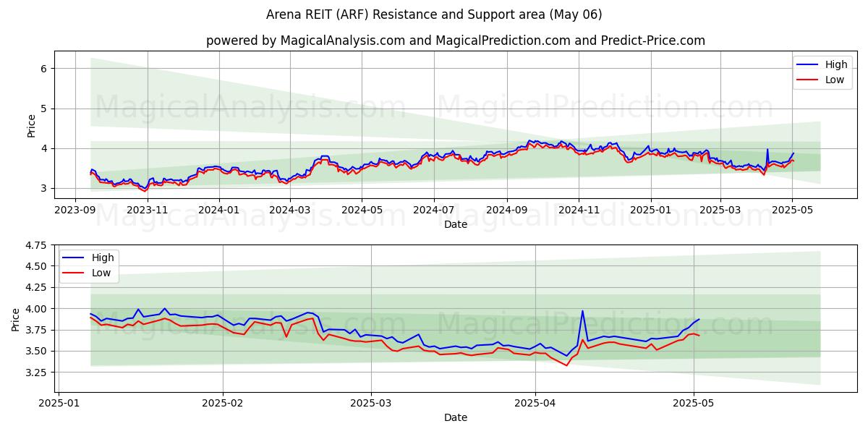
Task: Click the '2024-07' x-axis tick label
Action: click(x=433, y=210)
